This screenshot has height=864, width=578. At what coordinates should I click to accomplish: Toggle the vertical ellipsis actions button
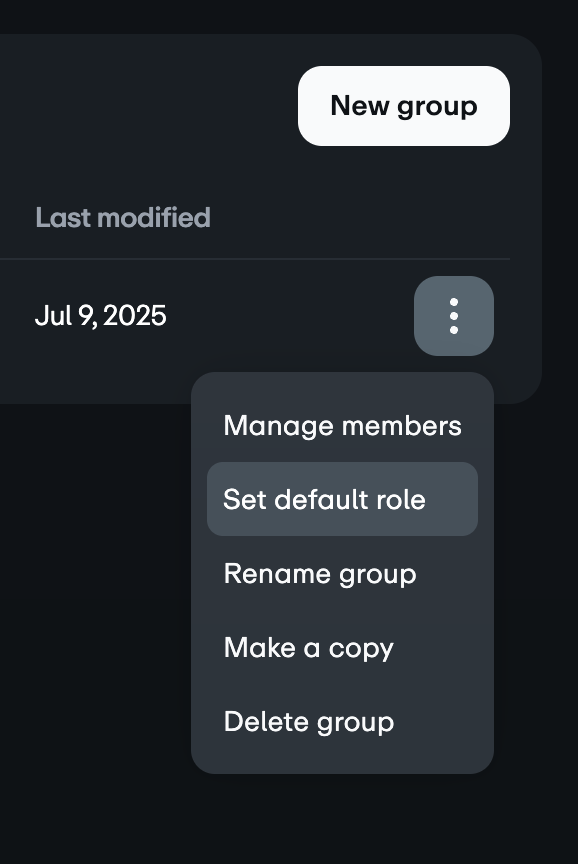453,316
